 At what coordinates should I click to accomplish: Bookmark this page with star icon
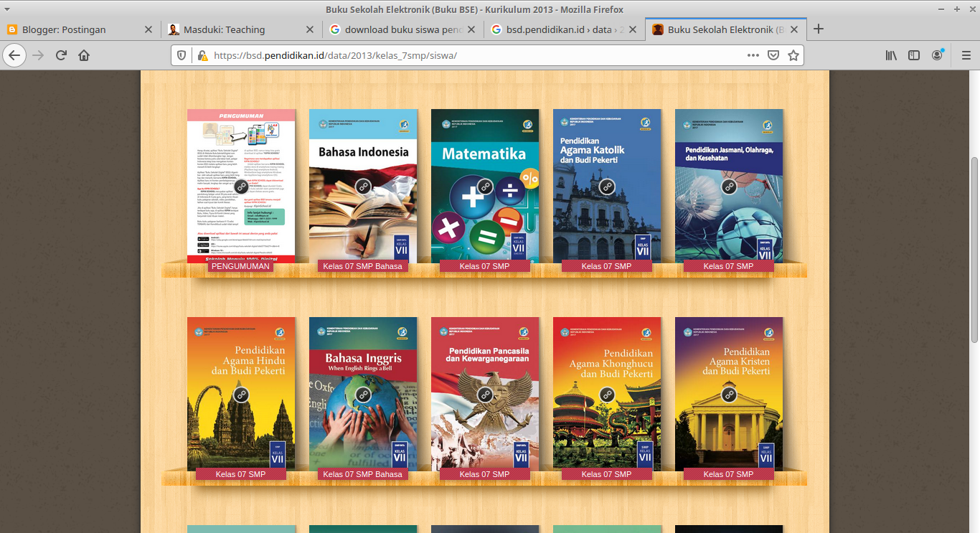793,55
